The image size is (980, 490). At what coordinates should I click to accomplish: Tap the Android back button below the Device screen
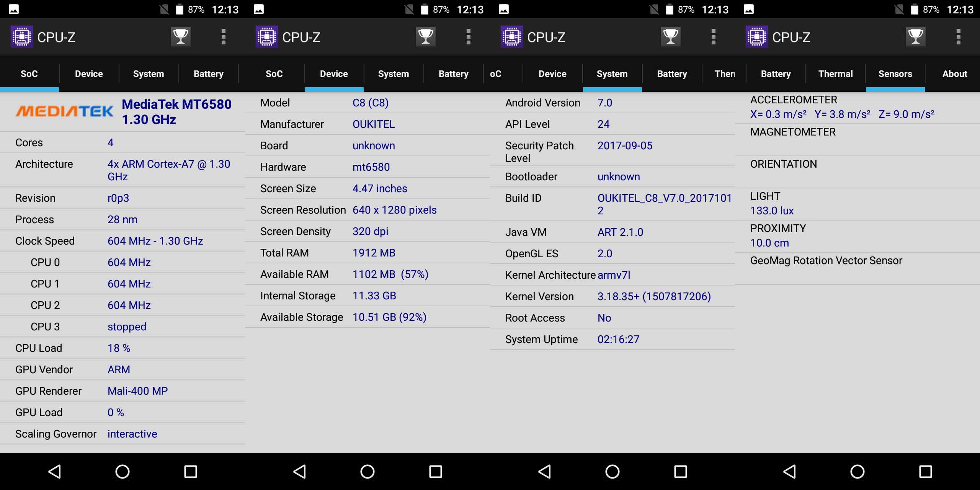click(x=300, y=472)
